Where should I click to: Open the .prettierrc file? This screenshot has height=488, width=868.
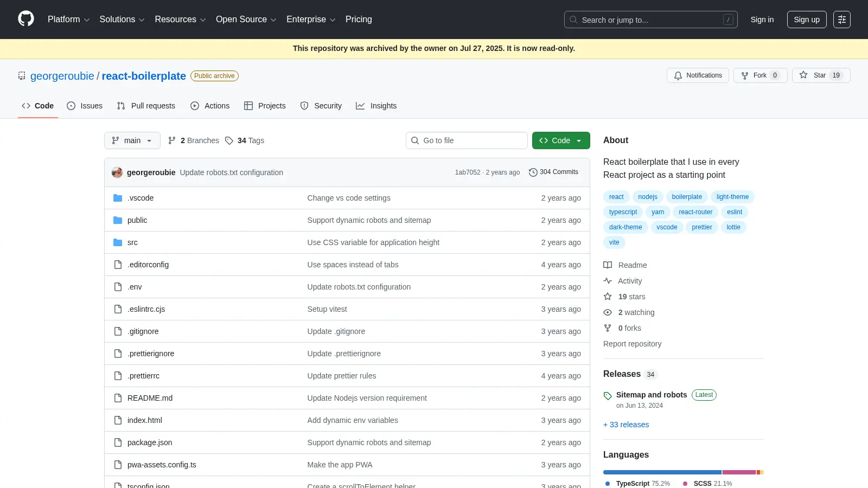point(143,376)
